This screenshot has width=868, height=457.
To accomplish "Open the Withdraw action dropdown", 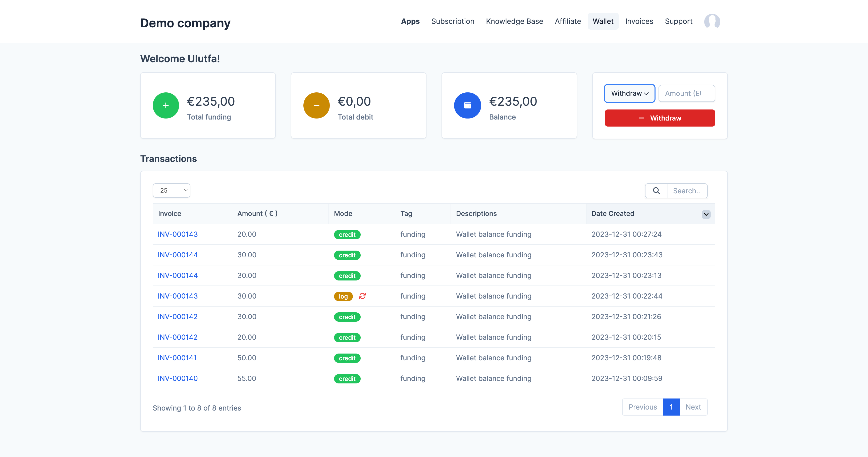I will (629, 93).
